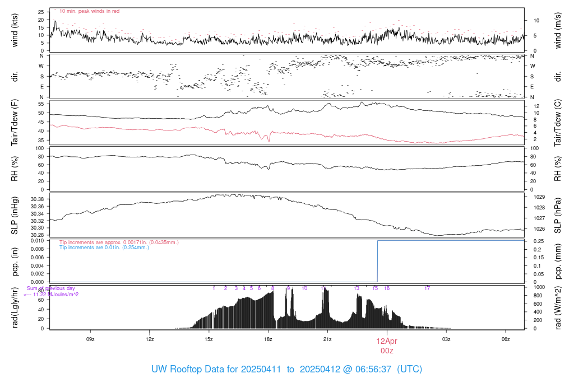Click the '30.38' pressure tick value
Viewport: 574px width, 392px height.
tap(38, 199)
